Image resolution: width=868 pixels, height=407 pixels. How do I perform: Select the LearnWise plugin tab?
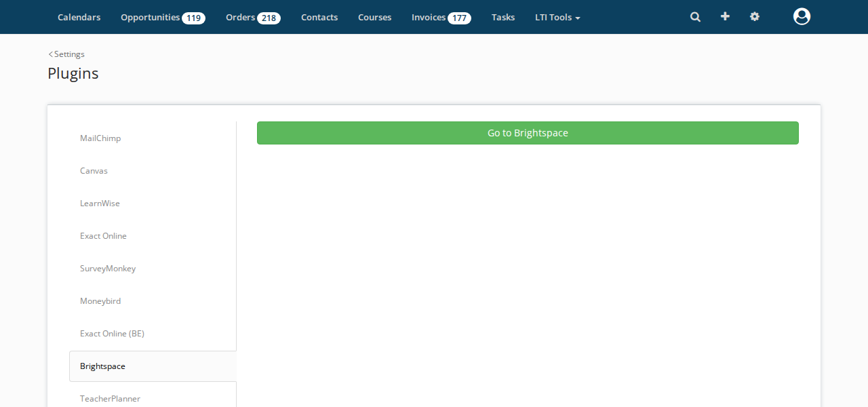[153, 203]
